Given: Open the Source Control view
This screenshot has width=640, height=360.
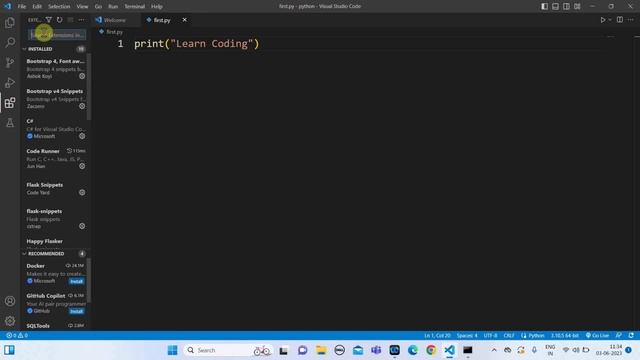Looking at the screenshot, I should pyautogui.click(x=10, y=62).
